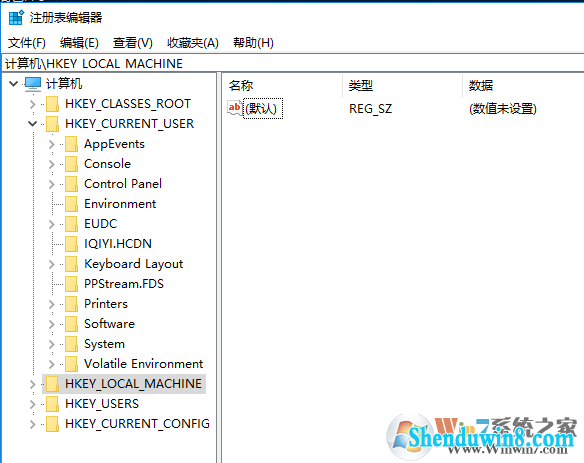Select the computer icon at tree root
The height and width of the screenshot is (463, 584).
click(x=33, y=84)
